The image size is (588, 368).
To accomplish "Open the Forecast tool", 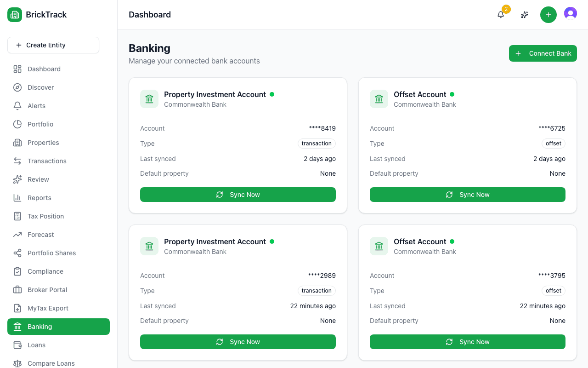I will point(41,235).
